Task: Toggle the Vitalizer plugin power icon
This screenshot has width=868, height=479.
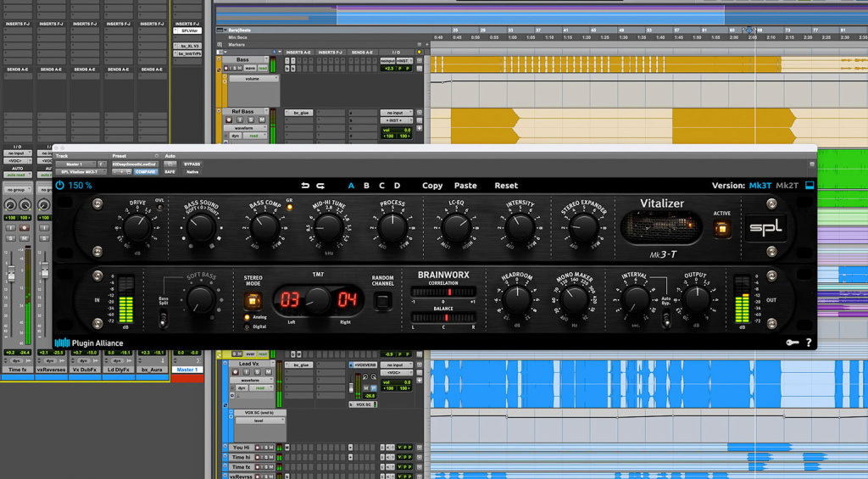Action: 60,186
